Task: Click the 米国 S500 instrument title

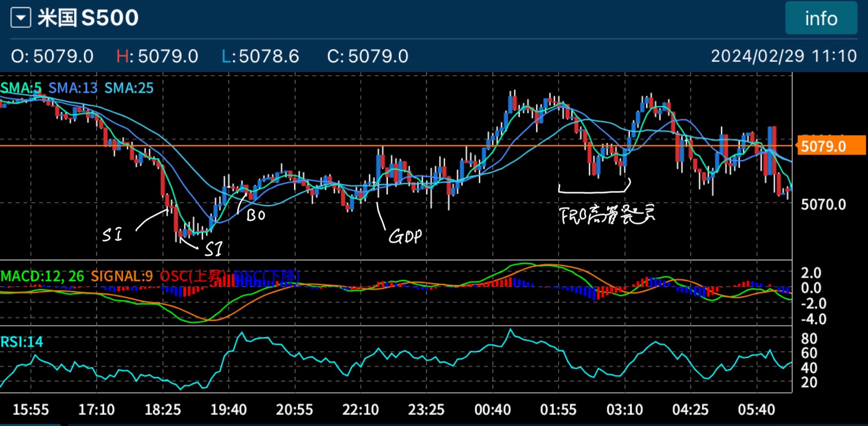Action: coord(88,18)
